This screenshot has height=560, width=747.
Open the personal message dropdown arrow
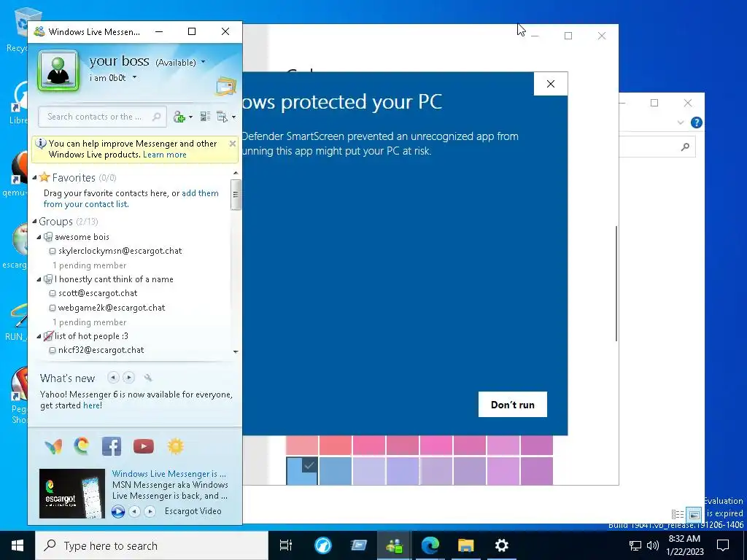tap(134, 77)
